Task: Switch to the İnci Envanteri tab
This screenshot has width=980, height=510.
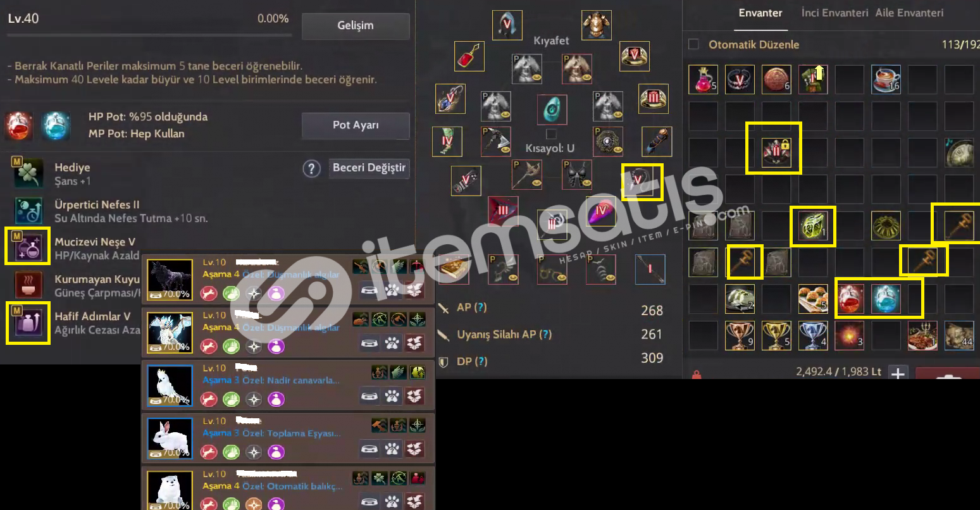Action: pyautogui.click(x=834, y=13)
